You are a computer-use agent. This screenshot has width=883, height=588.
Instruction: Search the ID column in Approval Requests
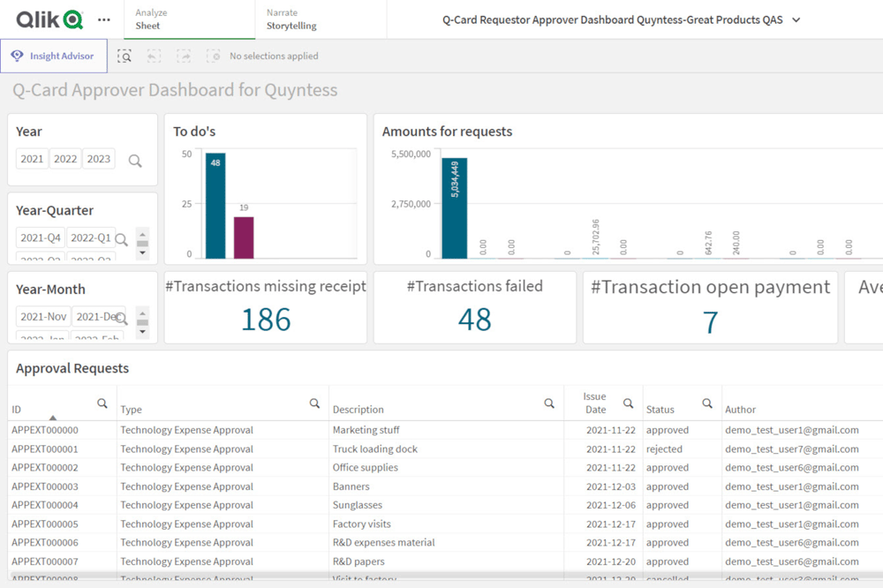(102, 403)
